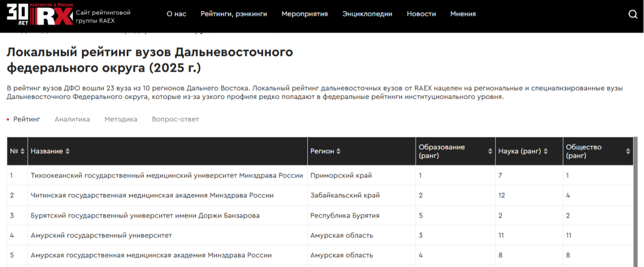Click Амурский государственный университет name

coord(101,235)
